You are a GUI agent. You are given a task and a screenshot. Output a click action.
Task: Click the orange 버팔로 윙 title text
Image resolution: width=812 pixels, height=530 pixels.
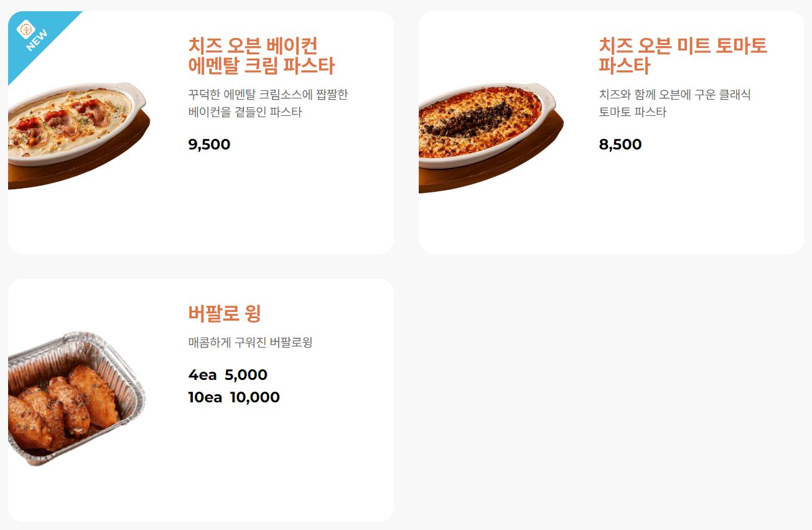pyautogui.click(x=225, y=315)
